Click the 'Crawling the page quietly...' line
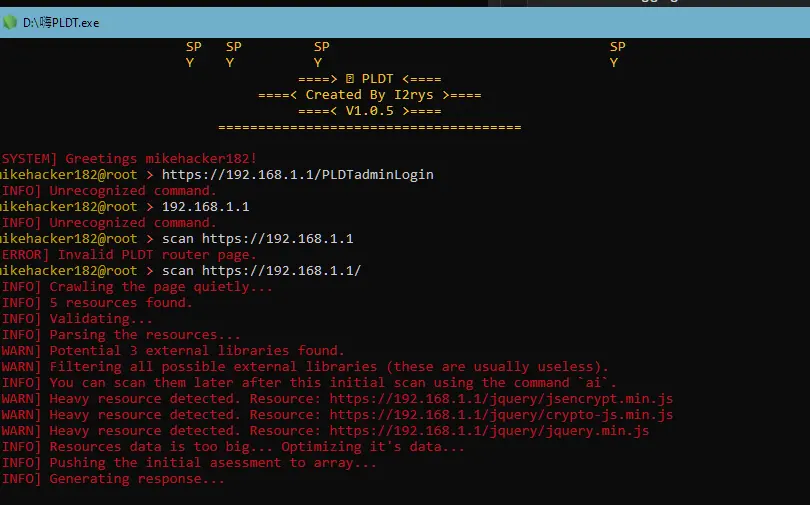Screen dimensions: 810x505 [x=137, y=287]
